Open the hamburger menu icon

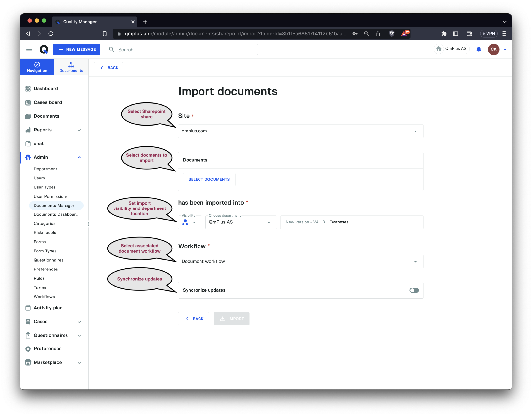coord(29,49)
